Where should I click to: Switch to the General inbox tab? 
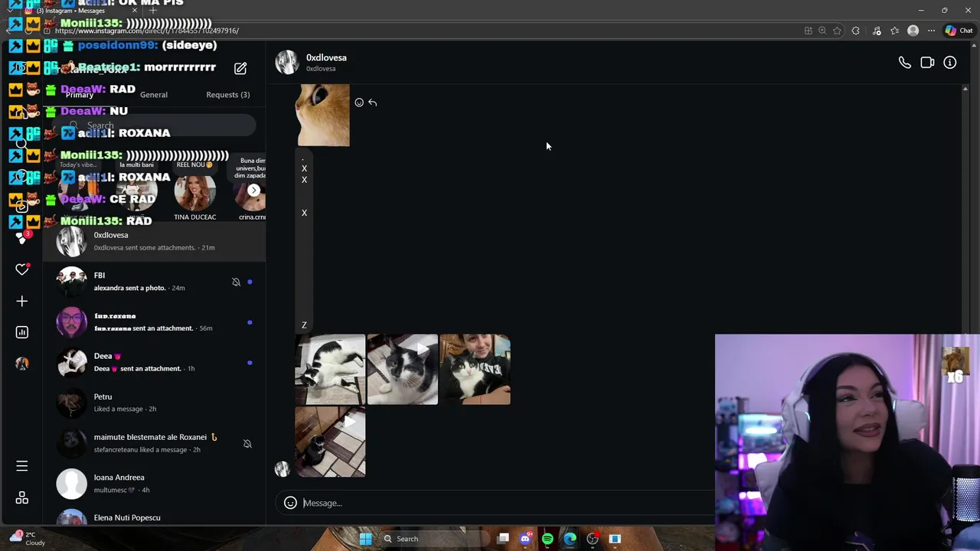point(154,95)
